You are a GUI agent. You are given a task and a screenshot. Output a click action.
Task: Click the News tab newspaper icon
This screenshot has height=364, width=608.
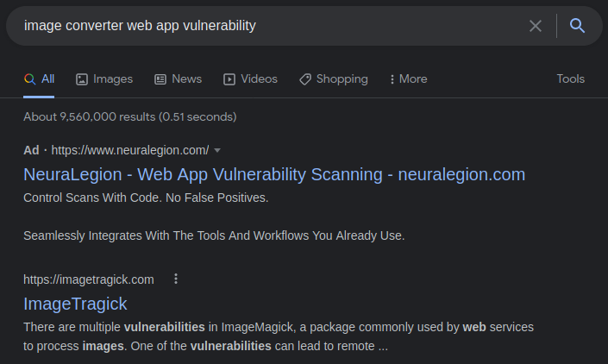[160, 79]
